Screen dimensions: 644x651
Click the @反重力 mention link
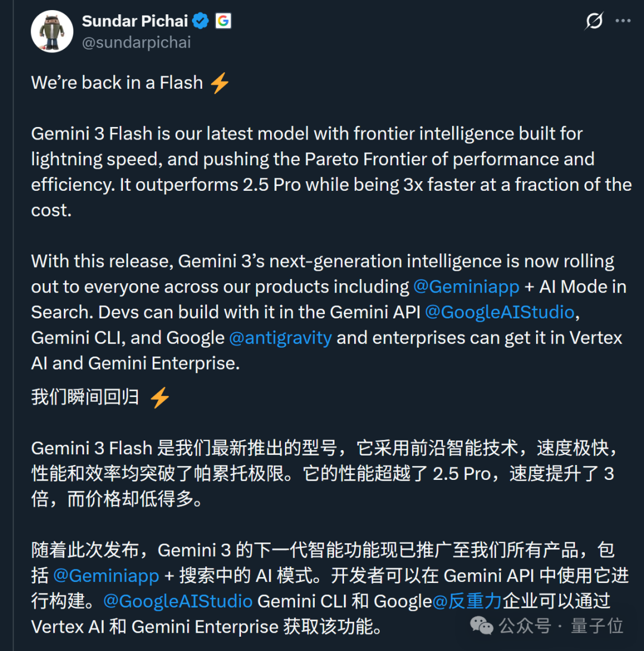[467, 601]
